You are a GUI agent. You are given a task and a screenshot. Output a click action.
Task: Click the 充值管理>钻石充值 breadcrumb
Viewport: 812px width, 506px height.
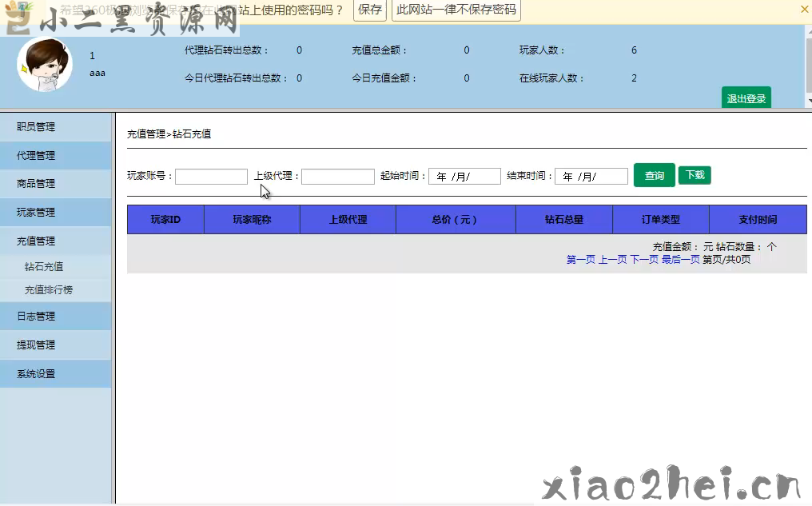point(169,134)
